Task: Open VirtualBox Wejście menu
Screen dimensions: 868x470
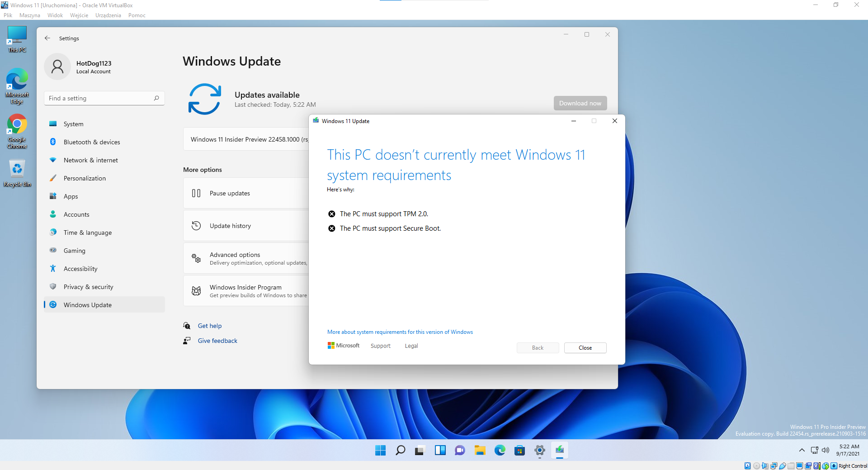Action: pyautogui.click(x=79, y=15)
